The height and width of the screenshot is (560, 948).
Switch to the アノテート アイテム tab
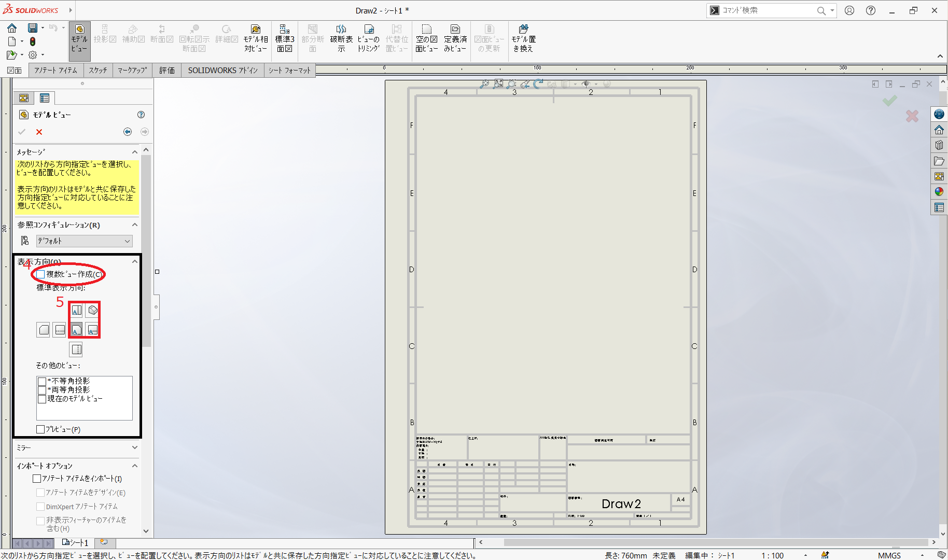55,70
